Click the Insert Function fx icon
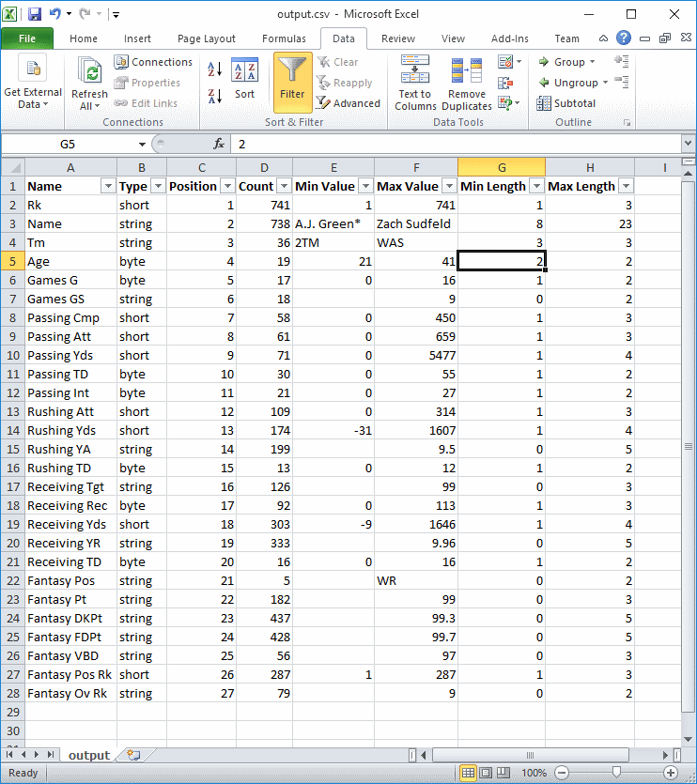The height and width of the screenshot is (784, 697). tap(219, 144)
